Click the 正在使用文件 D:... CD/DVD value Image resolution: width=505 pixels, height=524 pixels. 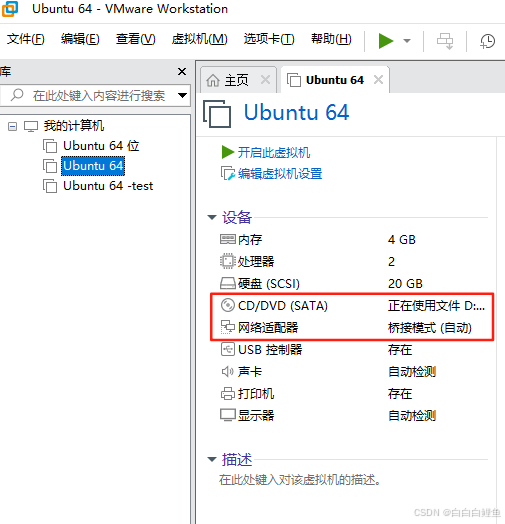(x=436, y=306)
